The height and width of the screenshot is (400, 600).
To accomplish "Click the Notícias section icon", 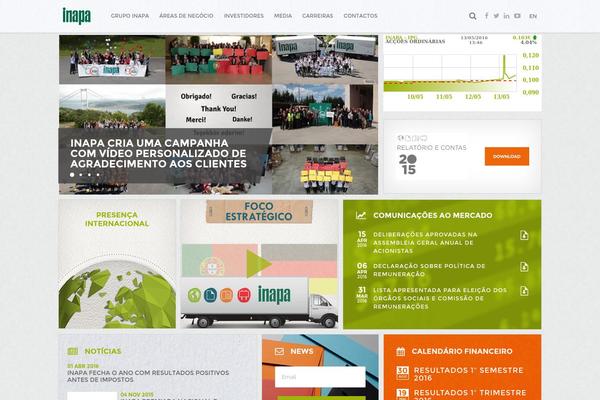I will click(x=73, y=351).
